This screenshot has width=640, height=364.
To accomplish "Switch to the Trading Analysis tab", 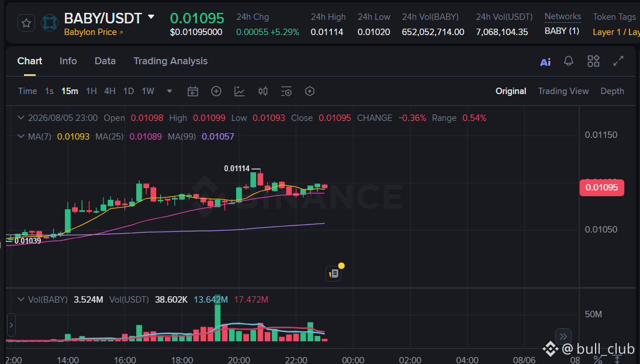I will 171,61.
